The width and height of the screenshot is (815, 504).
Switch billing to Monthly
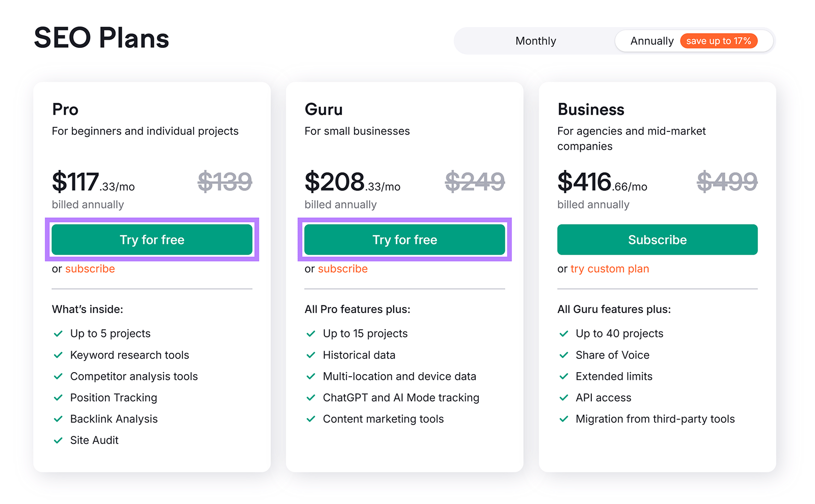coord(535,41)
